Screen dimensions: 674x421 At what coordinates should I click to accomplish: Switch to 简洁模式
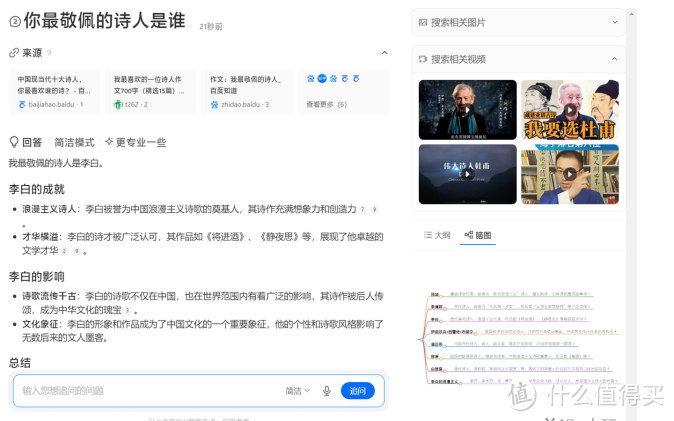(x=74, y=142)
